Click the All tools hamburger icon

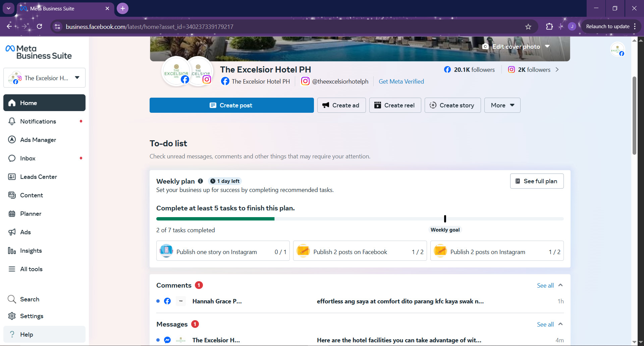tap(12, 269)
